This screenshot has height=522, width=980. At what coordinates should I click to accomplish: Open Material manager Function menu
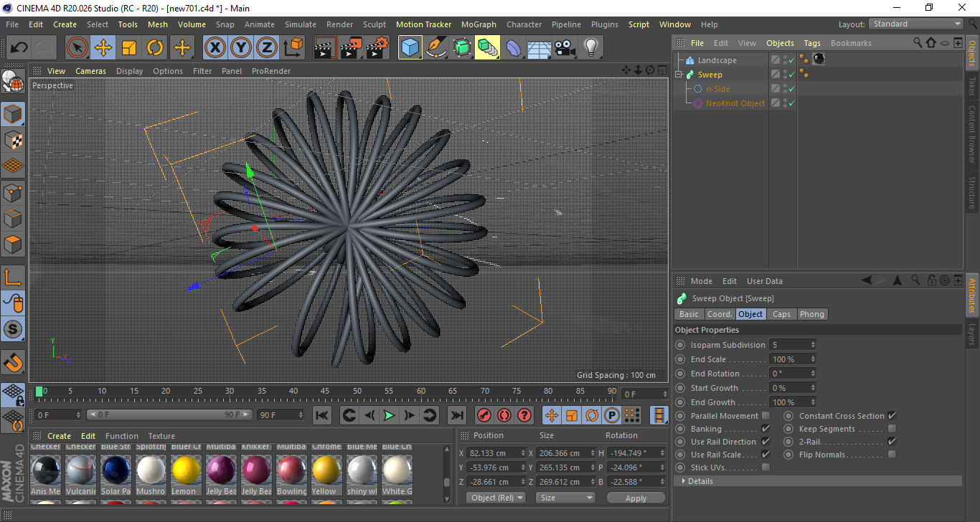pos(122,436)
